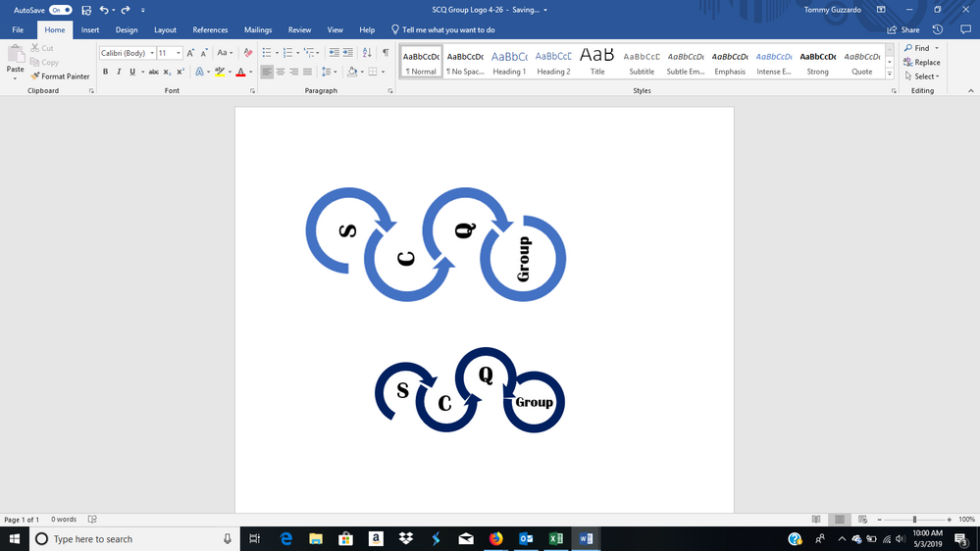
Task: Click the Clear All Formatting icon
Action: coord(248,53)
